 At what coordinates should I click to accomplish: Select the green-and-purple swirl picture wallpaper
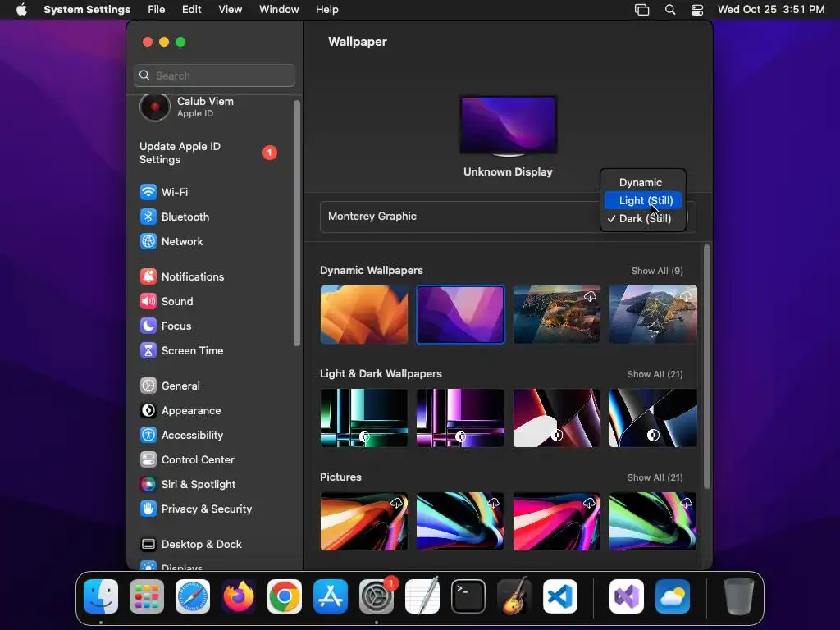coord(653,521)
